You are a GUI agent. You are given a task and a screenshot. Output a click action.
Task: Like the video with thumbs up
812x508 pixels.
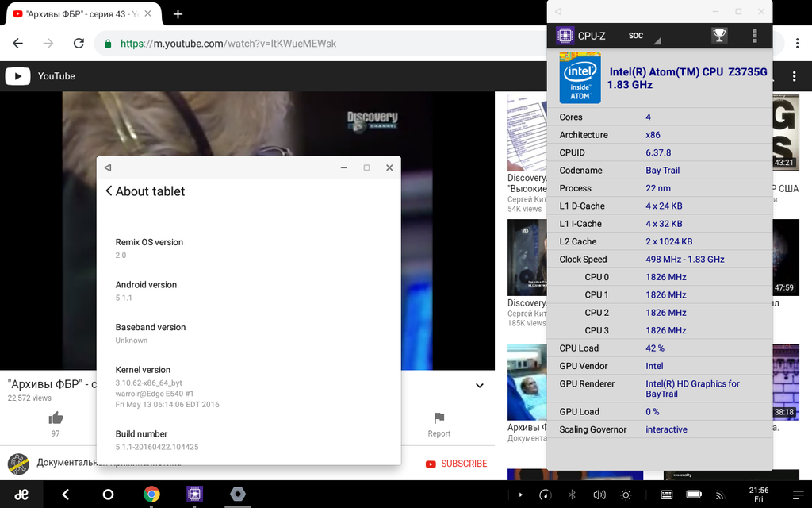tap(56, 418)
